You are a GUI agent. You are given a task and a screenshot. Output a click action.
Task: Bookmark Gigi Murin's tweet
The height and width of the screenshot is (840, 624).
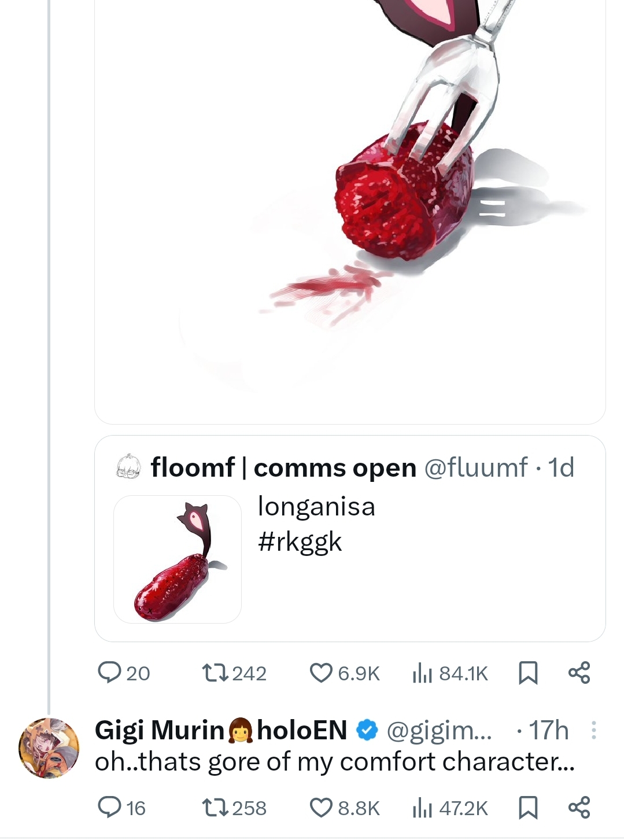coord(527,808)
